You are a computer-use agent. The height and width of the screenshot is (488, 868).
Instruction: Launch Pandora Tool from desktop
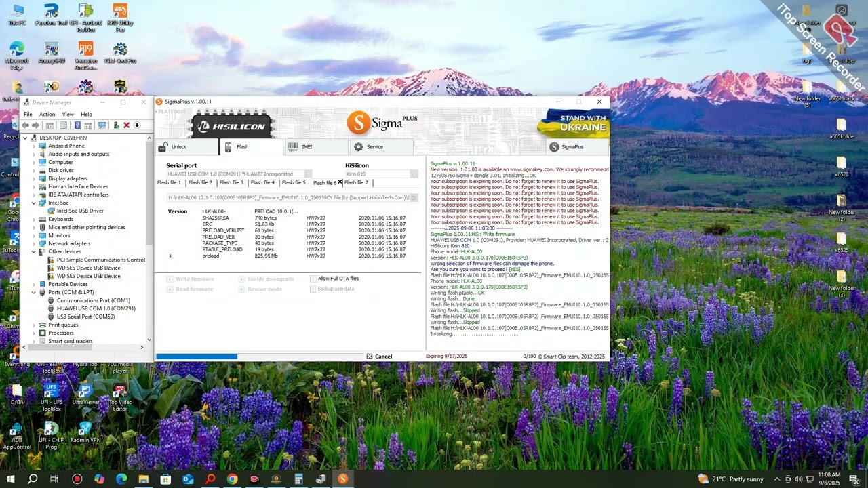pyautogui.click(x=52, y=15)
